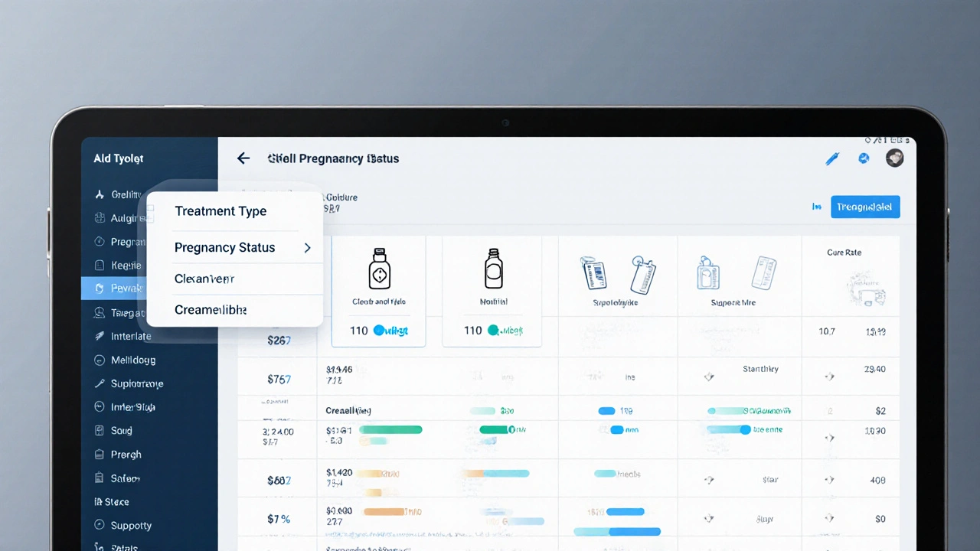Viewport: 980px width, 551px height.
Task: Expand the Pregnancy Status submenu chevron
Action: [307, 248]
